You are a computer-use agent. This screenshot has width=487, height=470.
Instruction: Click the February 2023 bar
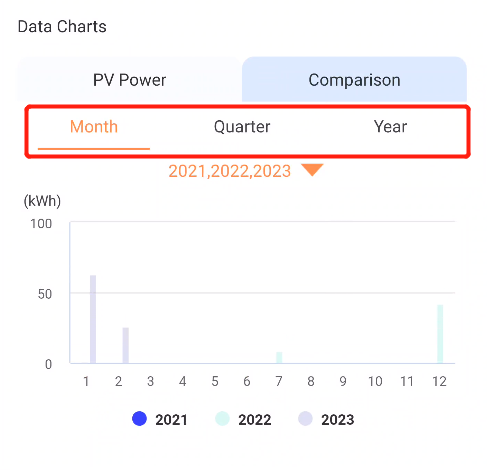[x=126, y=345]
